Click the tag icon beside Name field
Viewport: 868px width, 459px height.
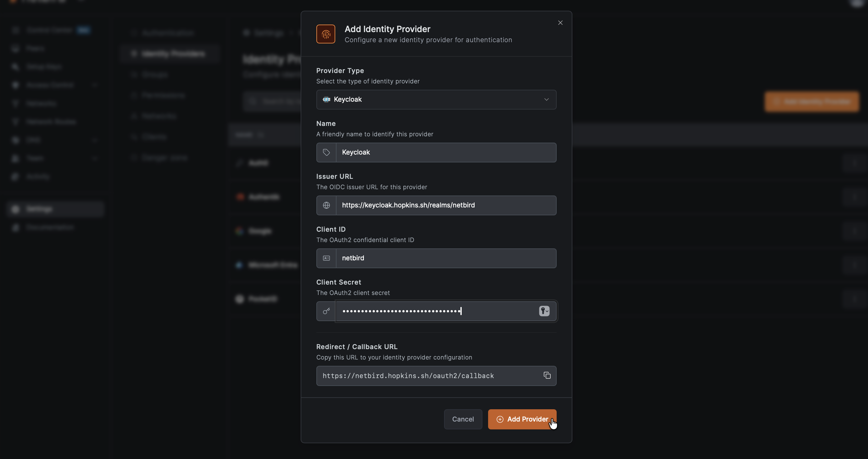tap(326, 152)
